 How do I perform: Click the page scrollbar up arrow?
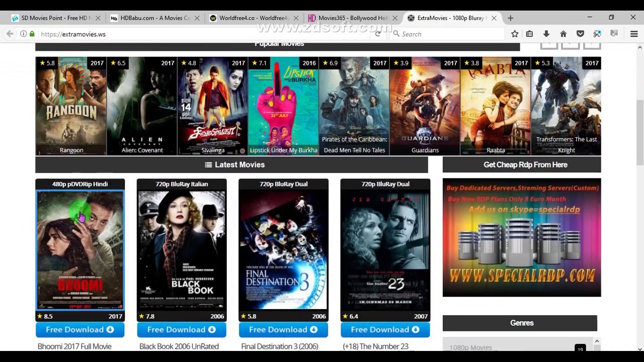pyautogui.click(x=639, y=47)
